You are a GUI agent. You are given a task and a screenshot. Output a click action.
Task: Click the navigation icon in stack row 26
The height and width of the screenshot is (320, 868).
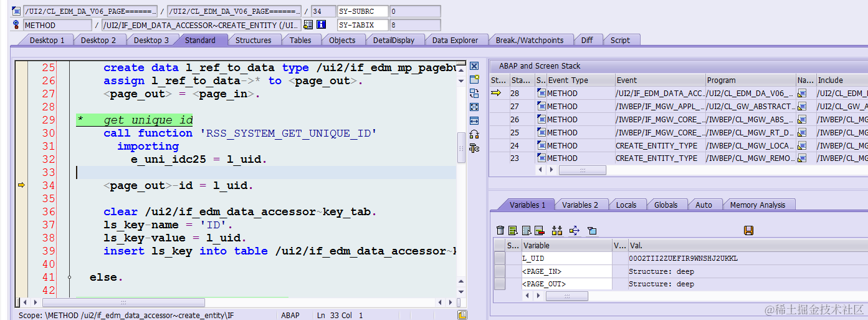click(803, 119)
